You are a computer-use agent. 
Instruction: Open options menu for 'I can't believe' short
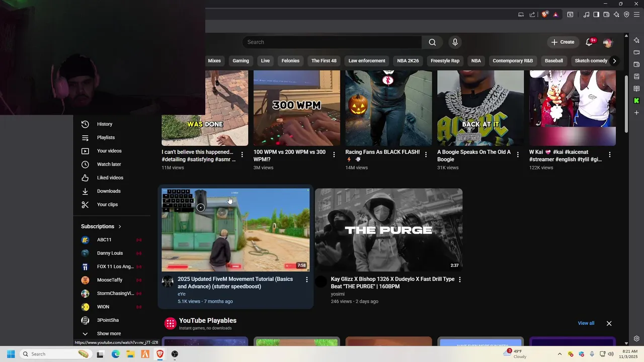(242, 155)
